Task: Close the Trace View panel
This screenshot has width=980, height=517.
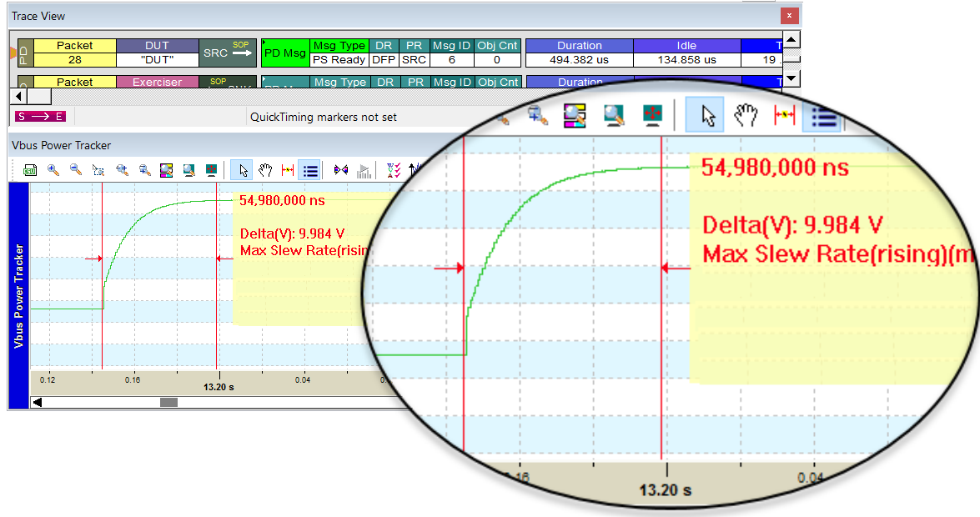Action: (x=787, y=16)
